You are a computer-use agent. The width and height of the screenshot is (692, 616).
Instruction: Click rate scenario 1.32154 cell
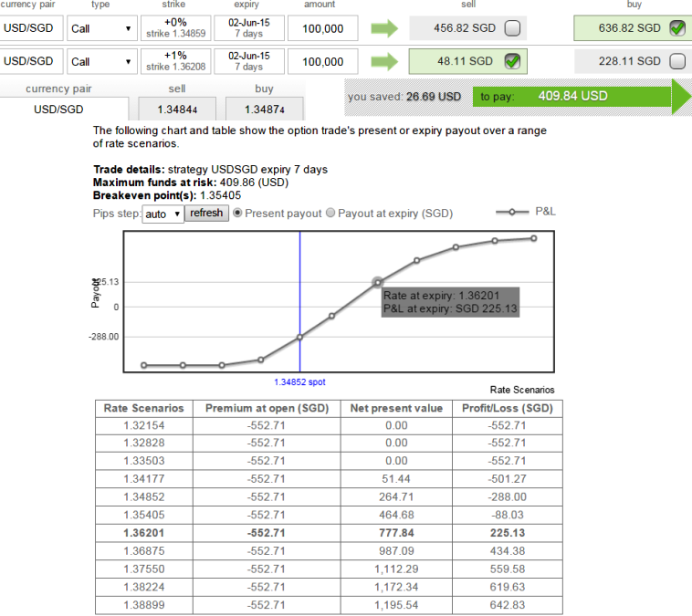[x=144, y=426]
